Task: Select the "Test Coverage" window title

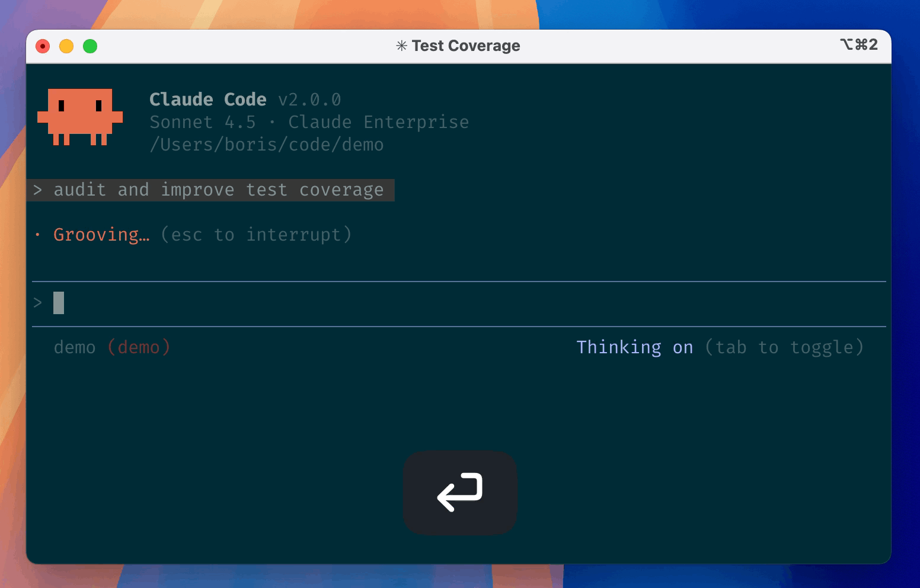Action: pyautogui.click(x=465, y=46)
